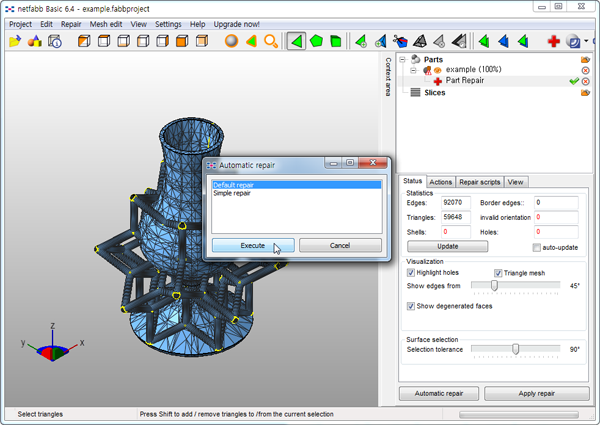Switch to the Actions tab
The height and width of the screenshot is (425, 600).
click(x=440, y=182)
